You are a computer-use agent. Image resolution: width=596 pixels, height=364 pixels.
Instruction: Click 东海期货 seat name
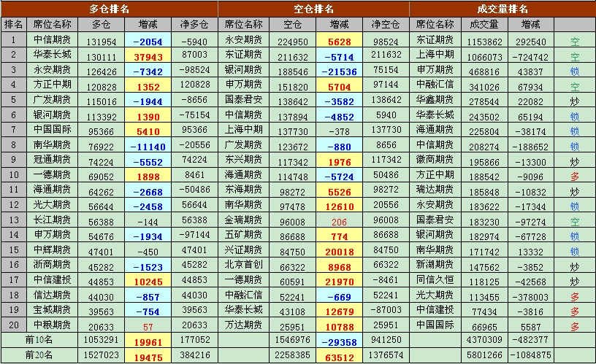244,190
